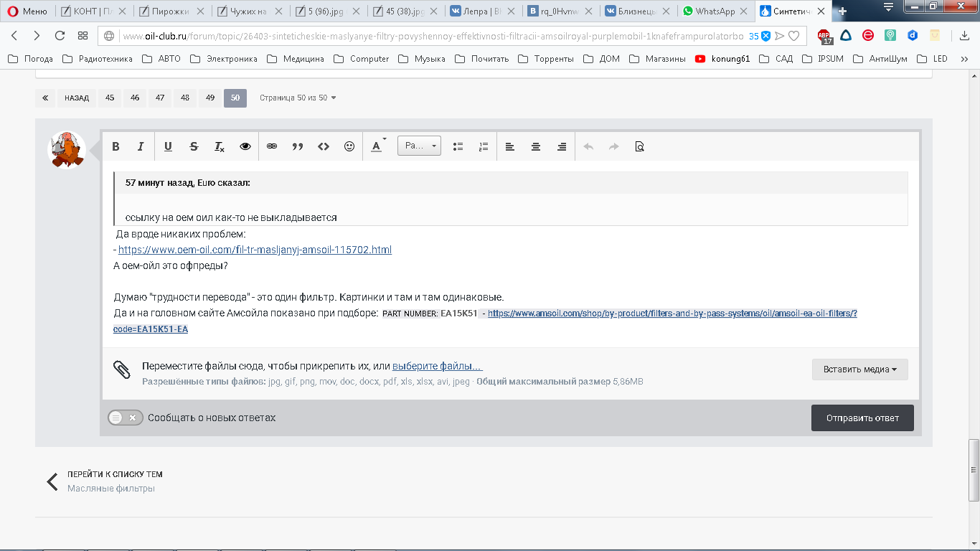This screenshot has width=980, height=551.
Task: Select current page 50 button
Action: click(235, 98)
